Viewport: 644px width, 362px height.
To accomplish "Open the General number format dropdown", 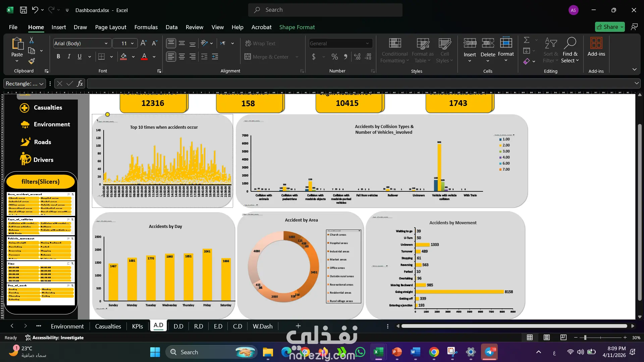I will (x=368, y=43).
